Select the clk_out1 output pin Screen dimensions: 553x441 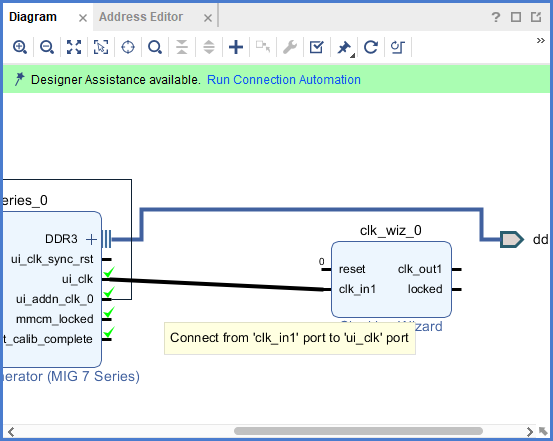tap(420, 269)
